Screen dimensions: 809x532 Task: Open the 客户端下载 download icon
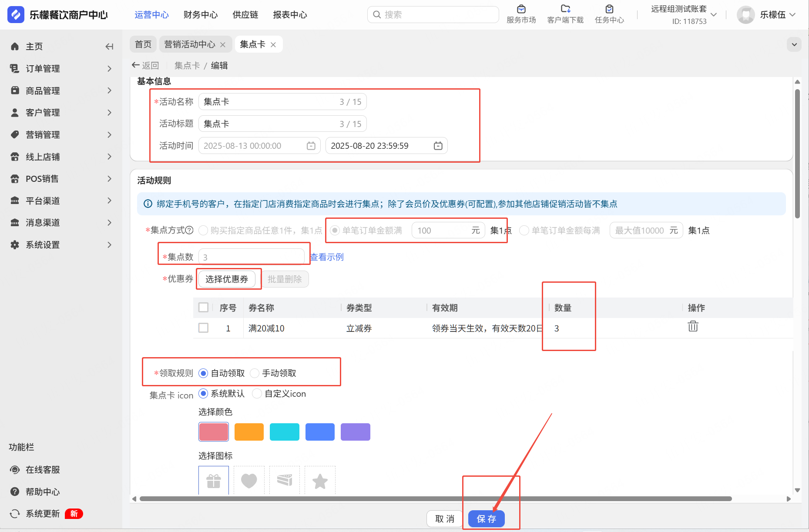565,9
